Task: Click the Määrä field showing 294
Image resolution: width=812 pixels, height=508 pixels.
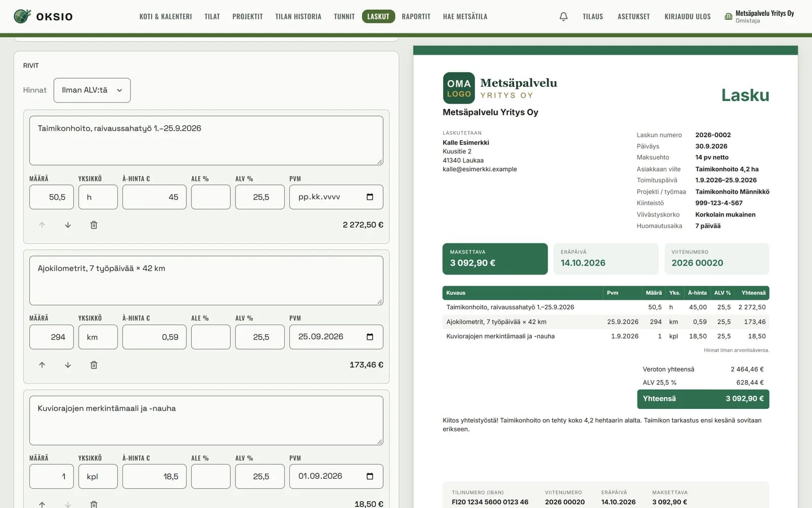Action: pyautogui.click(x=51, y=337)
